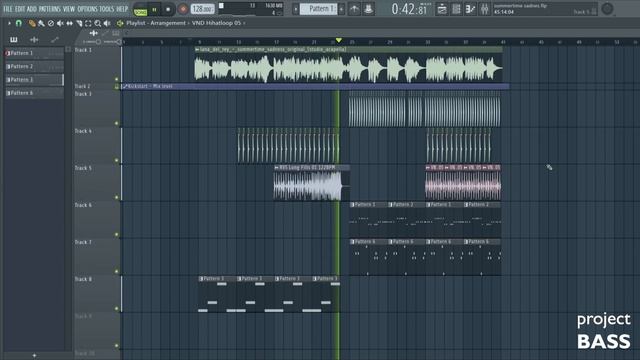This screenshot has height=360, width=640.
Task: Toggle Track 8 mute dot
Action: click(x=116, y=309)
